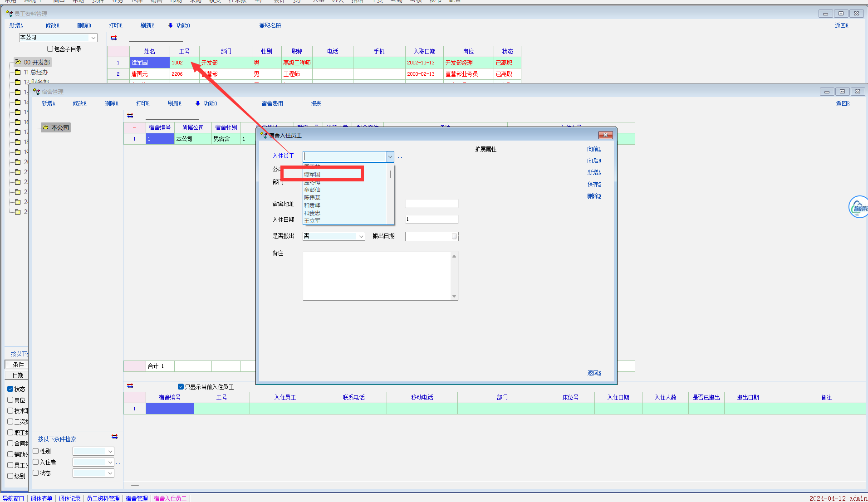This screenshot has height=502, width=868.
Task: Open the calendar picker in 搬出日期 field
Action: coord(454,236)
